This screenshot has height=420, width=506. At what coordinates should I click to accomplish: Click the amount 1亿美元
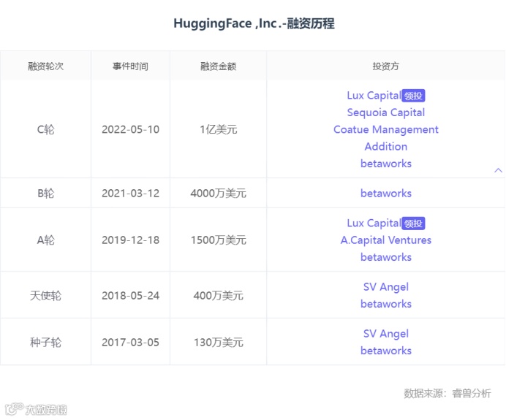[x=218, y=129]
